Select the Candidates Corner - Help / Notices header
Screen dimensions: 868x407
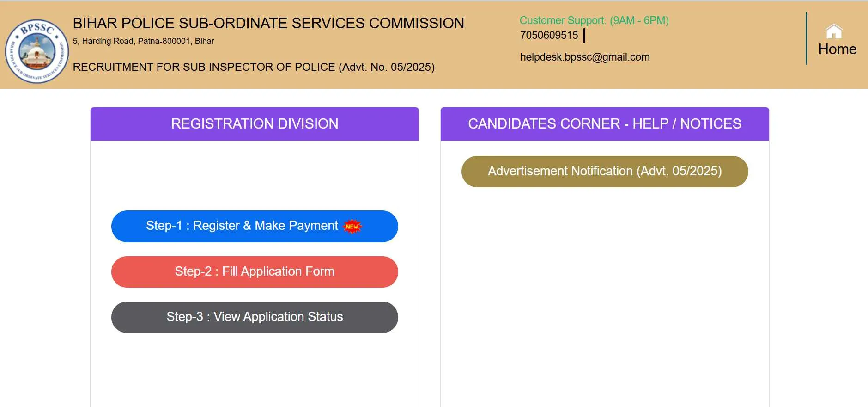click(604, 124)
